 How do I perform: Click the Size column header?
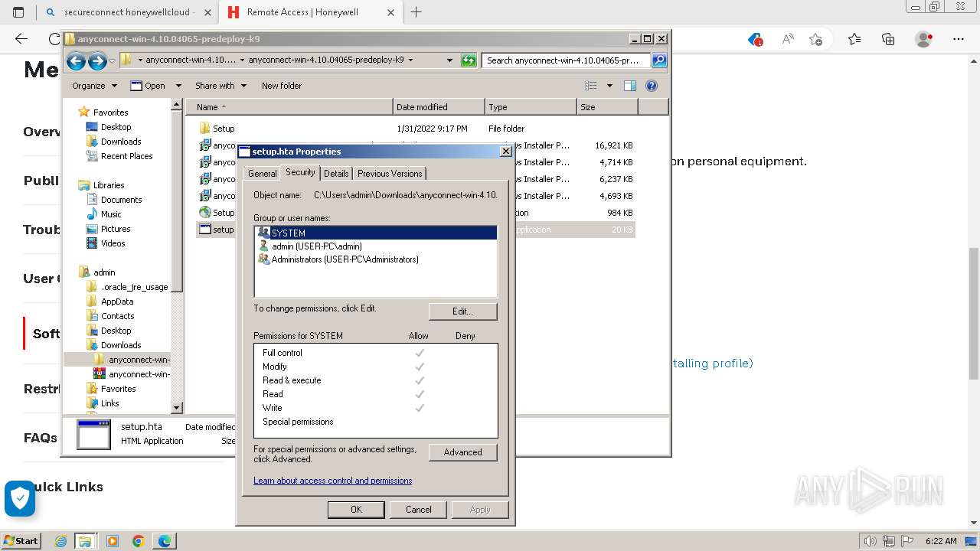pyautogui.click(x=607, y=107)
